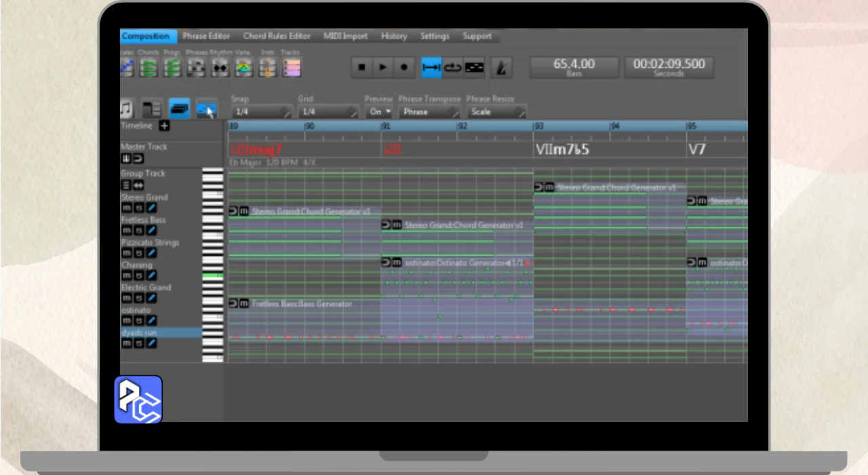Solo the Pizzicato Strings track
Viewport: 868px width, 475px height.
138,253
